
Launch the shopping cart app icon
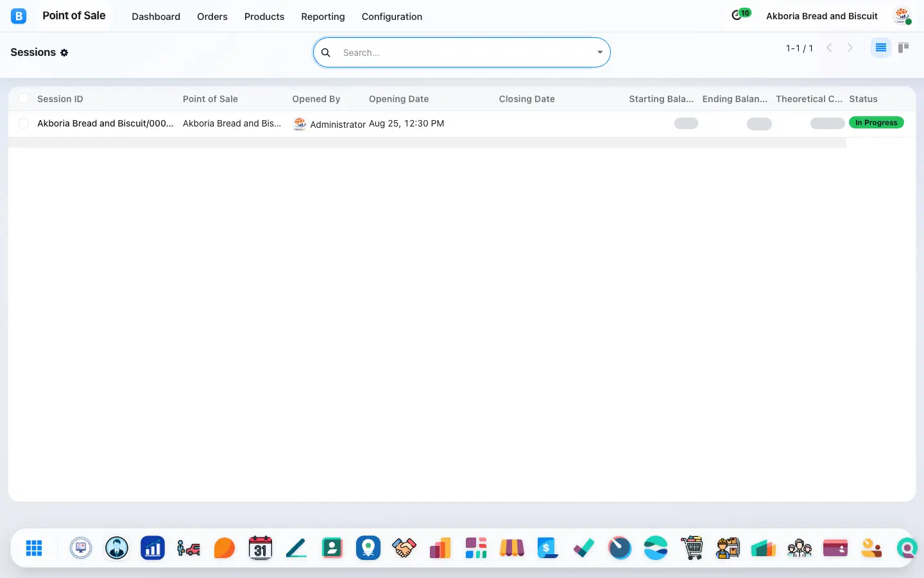pos(692,548)
